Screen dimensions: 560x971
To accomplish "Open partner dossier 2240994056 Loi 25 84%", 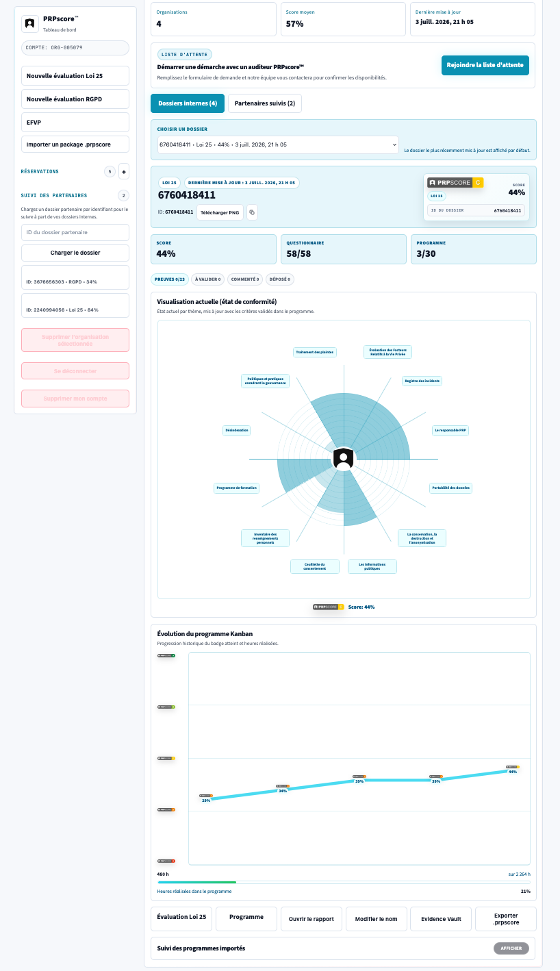I will pos(75,305).
